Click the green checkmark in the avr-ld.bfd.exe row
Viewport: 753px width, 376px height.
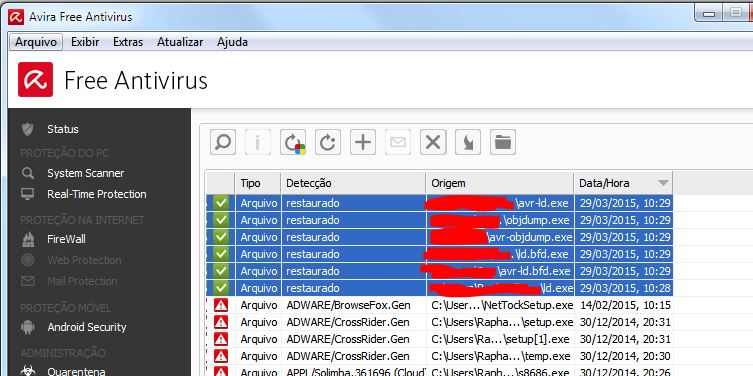(x=221, y=271)
